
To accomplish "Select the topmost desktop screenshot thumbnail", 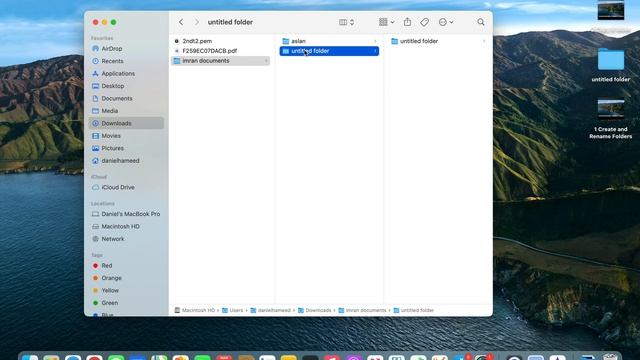I will click(x=611, y=10).
